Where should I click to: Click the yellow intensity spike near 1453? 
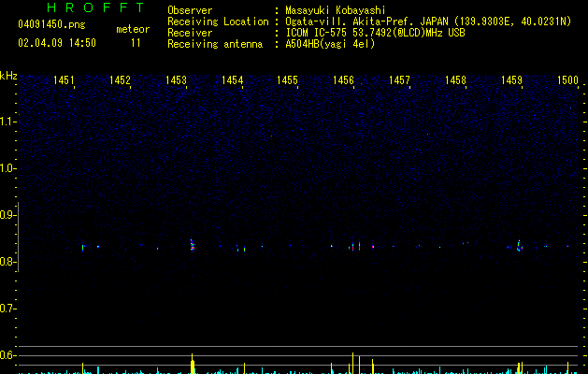click(x=193, y=364)
